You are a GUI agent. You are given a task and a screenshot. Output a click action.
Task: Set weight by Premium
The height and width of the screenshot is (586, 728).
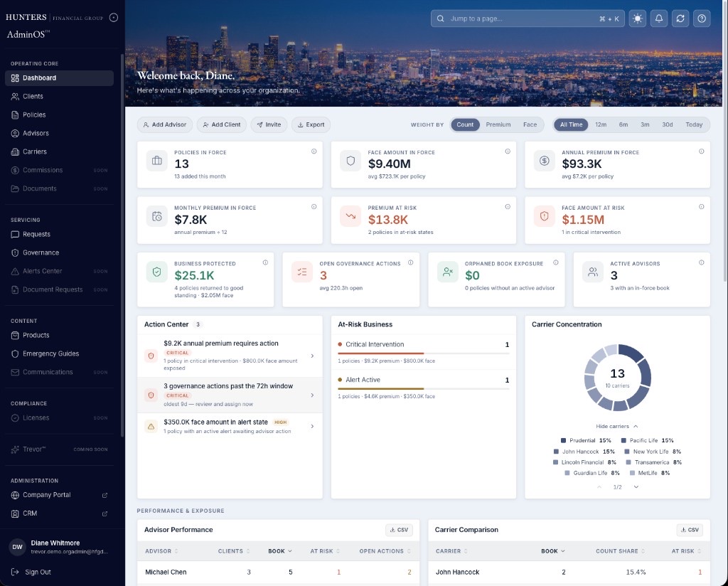(498, 124)
